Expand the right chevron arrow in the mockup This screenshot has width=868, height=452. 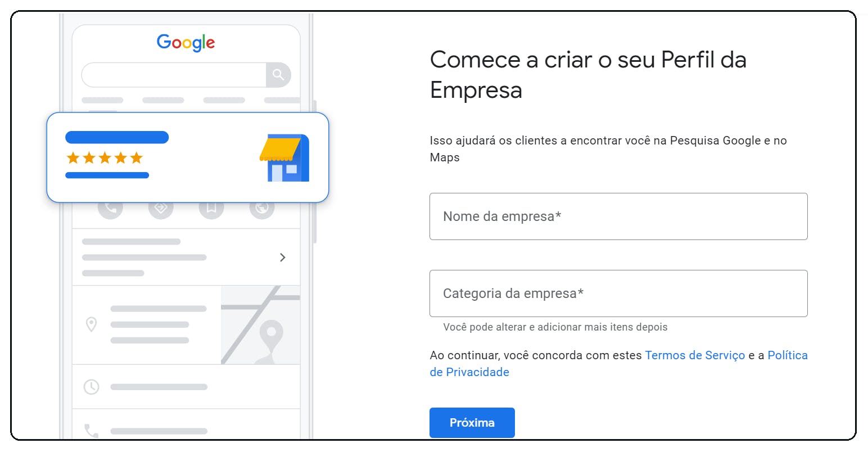(x=283, y=257)
